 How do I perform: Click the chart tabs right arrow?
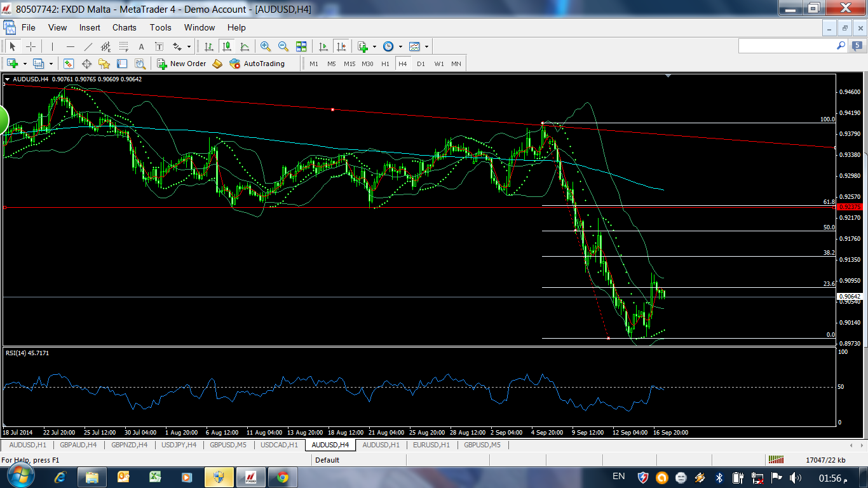point(860,445)
